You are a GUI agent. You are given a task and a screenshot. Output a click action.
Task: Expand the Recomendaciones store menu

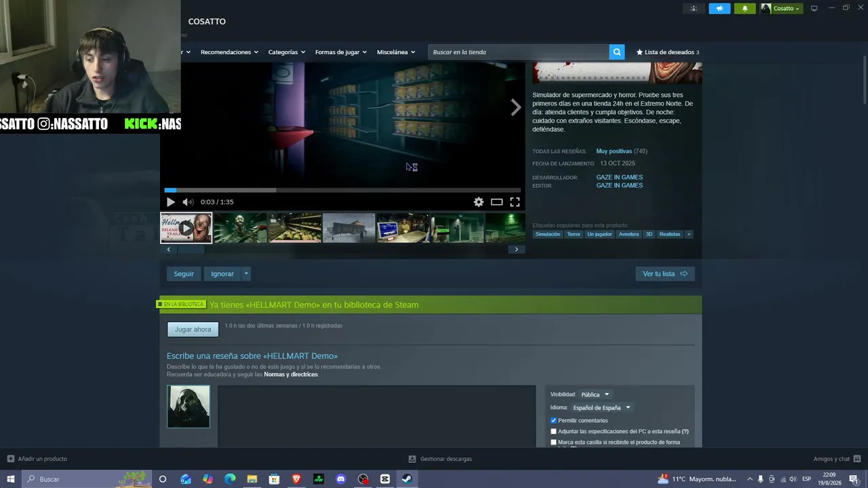229,52
